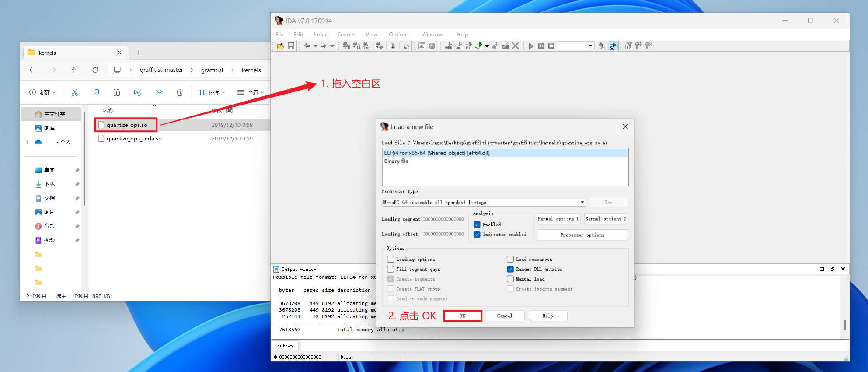The image size is (868, 372).
Task: Select Binary file in the load format list
Action: pyautogui.click(x=505, y=161)
